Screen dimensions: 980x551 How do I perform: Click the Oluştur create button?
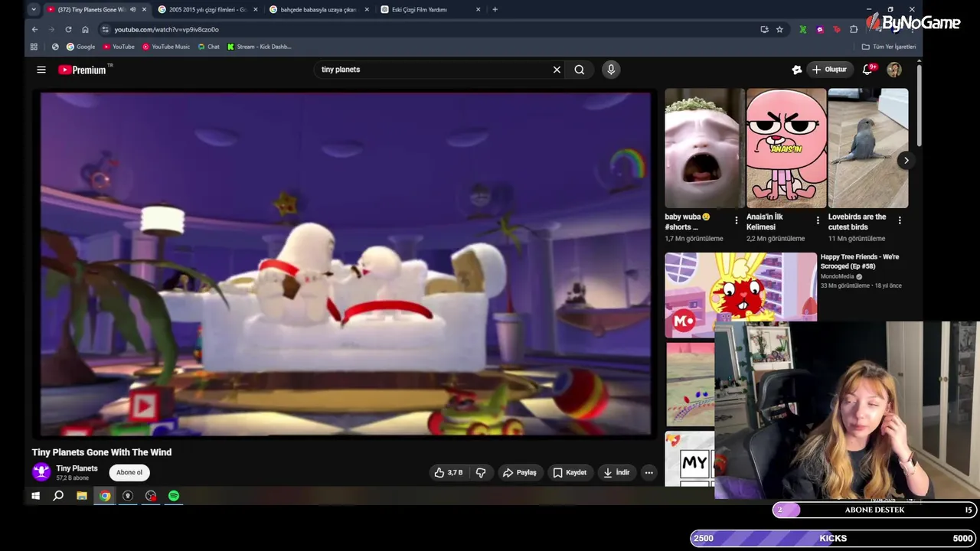coord(830,70)
